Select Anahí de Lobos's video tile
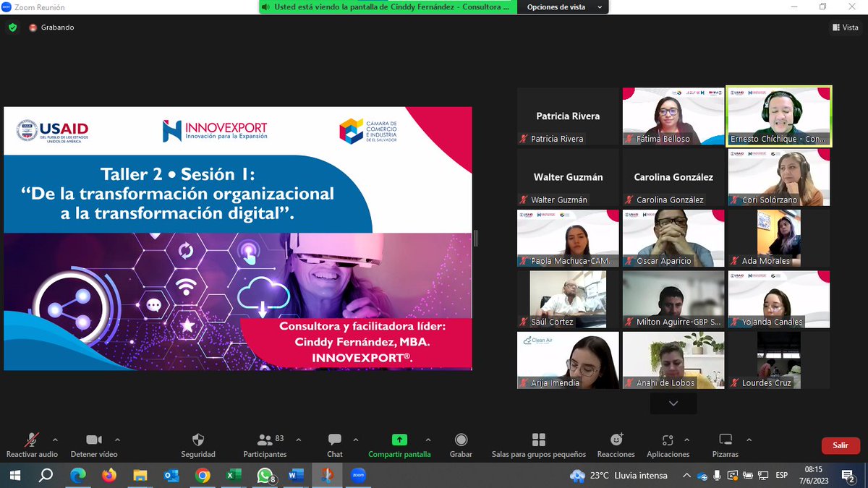This screenshot has height=488, width=868. point(673,360)
